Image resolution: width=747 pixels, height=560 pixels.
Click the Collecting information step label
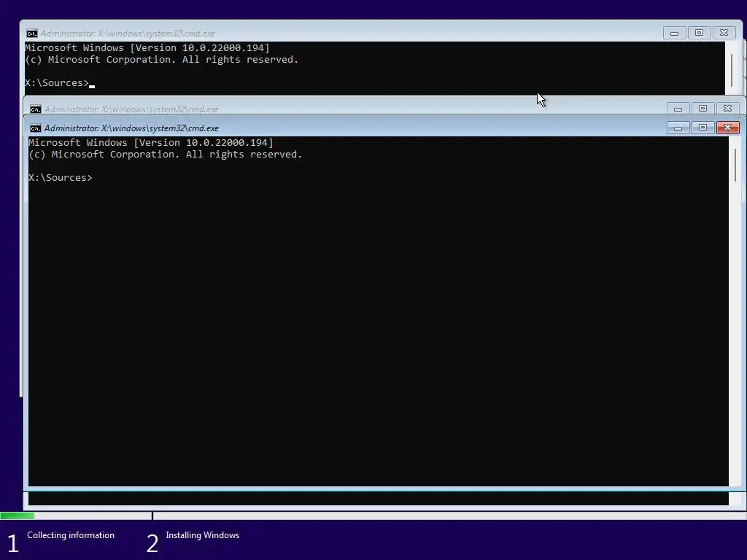tap(71, 535)
